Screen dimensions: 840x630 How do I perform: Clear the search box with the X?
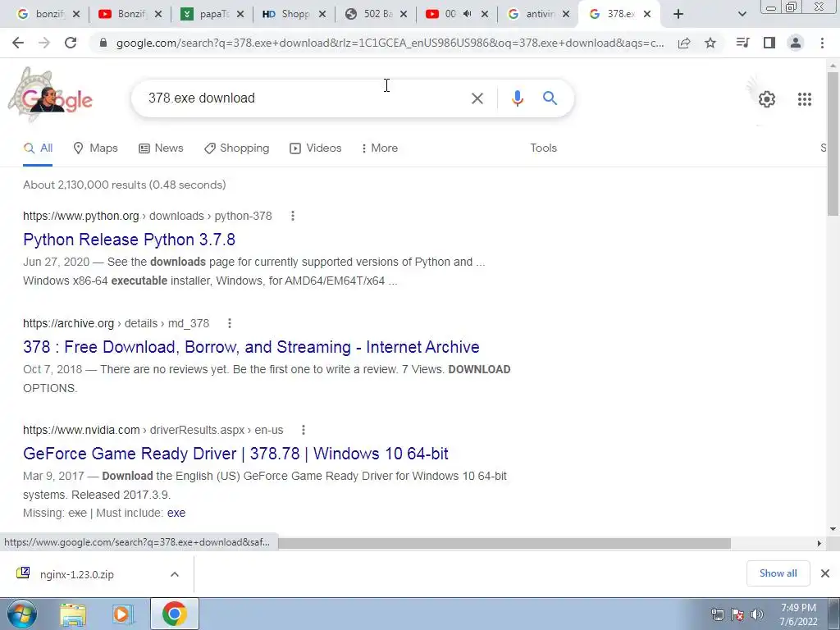pyautogui.click(x=477, y=98)
